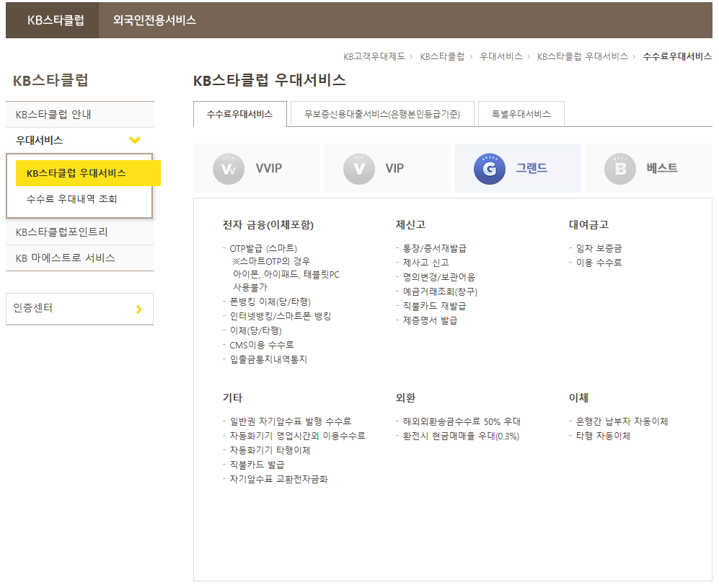Screen dimensions: 719x588
Task: Select the 수수료우대서비스 breadcrumb text
Action: pos(677,56)
